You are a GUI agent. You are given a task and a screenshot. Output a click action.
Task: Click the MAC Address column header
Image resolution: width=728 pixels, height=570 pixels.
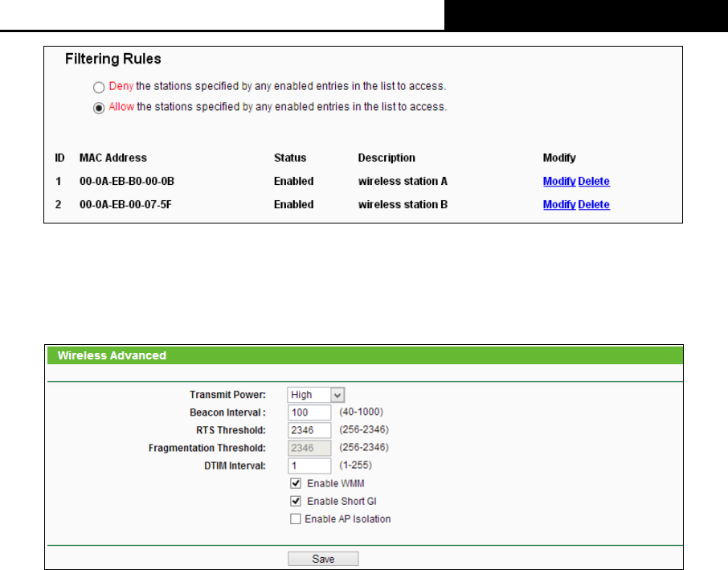(x=112, y=158)
